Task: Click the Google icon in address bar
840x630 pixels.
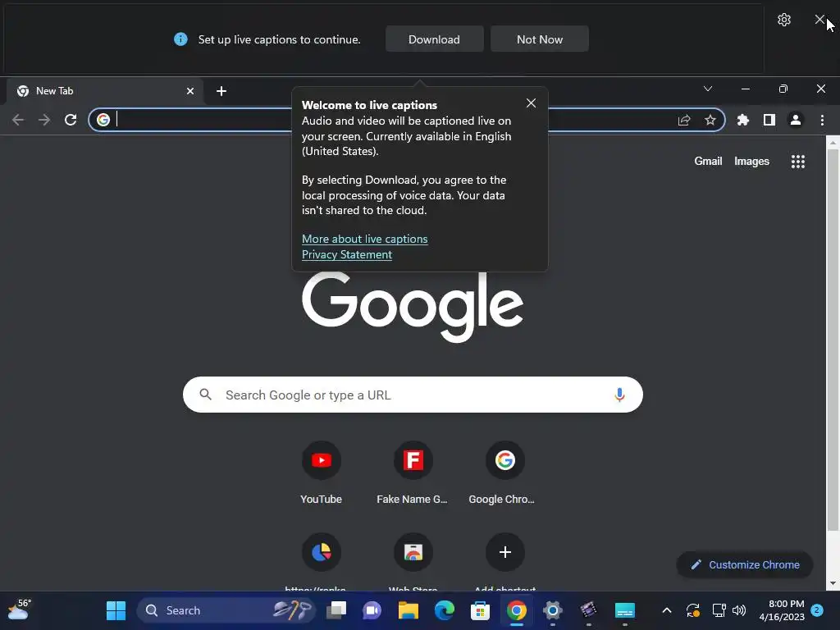Action: coord(103,120)
